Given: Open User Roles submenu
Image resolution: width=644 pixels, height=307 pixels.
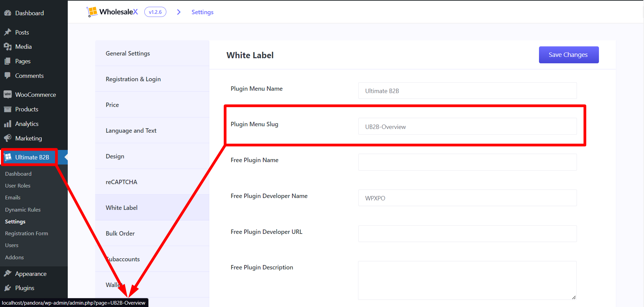Looking at the screenshot, I should 18,185.
